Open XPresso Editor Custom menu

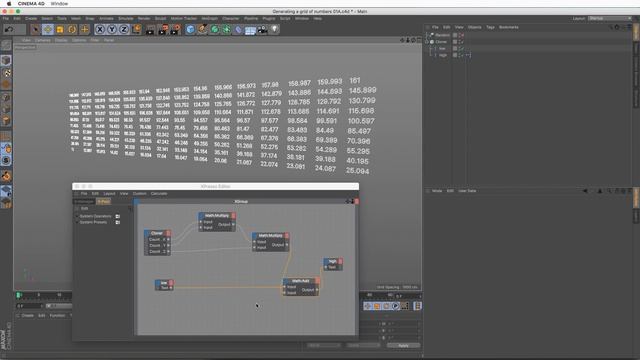(x=140, y=193)
